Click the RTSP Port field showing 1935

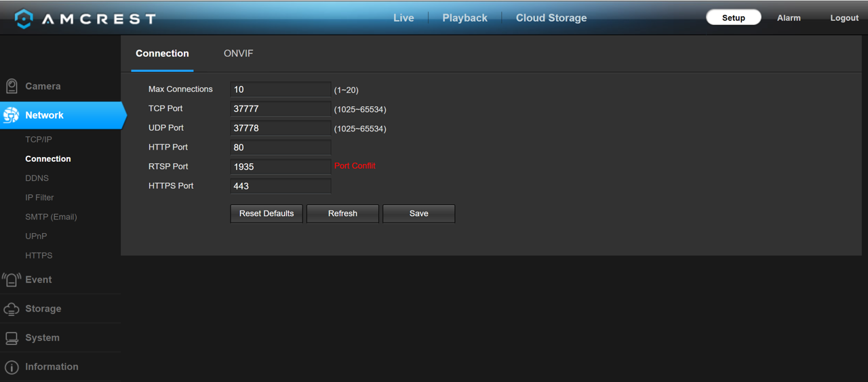281,167
